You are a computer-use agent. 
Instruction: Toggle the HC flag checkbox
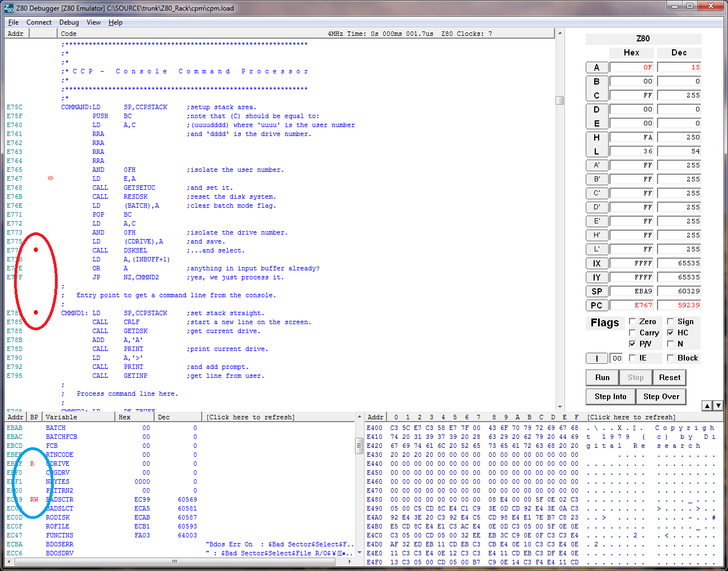click(670, 333)
